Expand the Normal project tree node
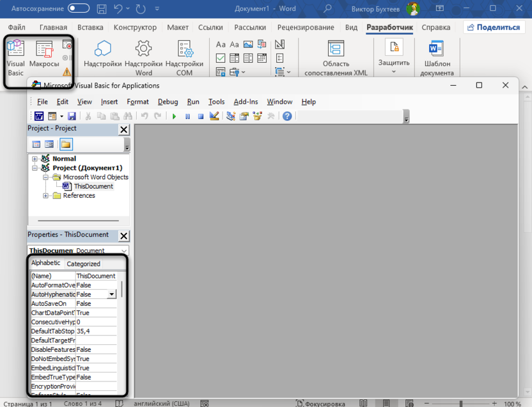This screenshot has height=407, width=532. click(35, 159)
